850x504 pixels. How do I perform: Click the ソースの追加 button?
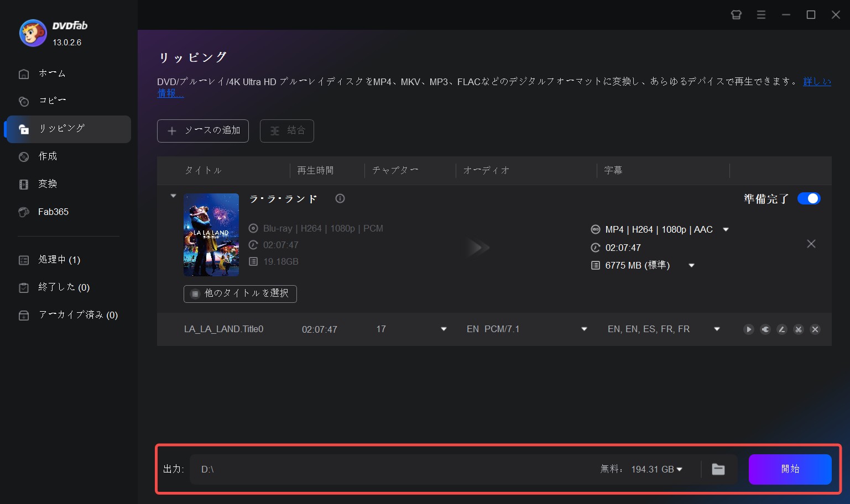click(x=203, y=131)
